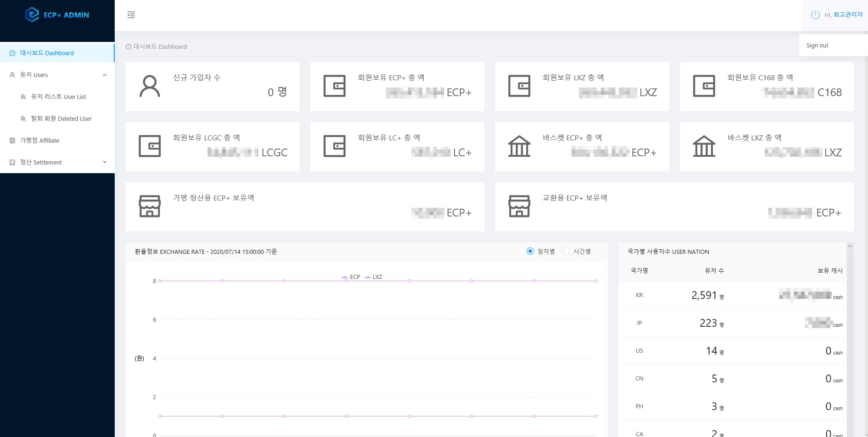Click the store icon beside 가맹점 Affiliate
868x437 pixels.
pyautogui.click(x=12, y=141)
